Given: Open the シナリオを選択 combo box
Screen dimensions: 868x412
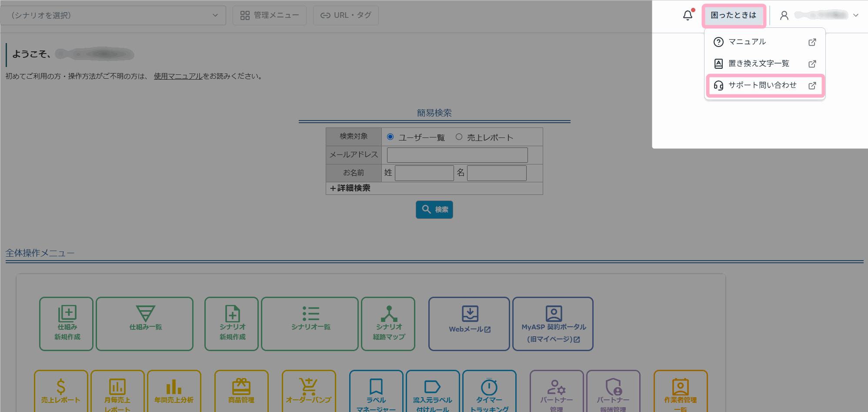Looking at the screenshot, I should [x=113, y=15].
